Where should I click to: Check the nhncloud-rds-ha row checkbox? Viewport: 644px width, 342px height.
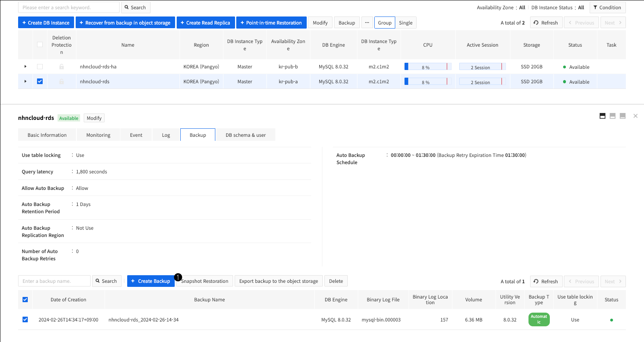click(40, 67)
